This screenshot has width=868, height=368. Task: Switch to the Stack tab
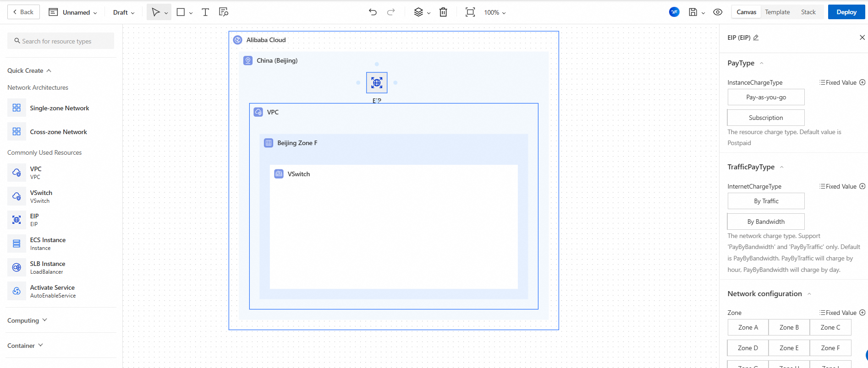[808, 12]
